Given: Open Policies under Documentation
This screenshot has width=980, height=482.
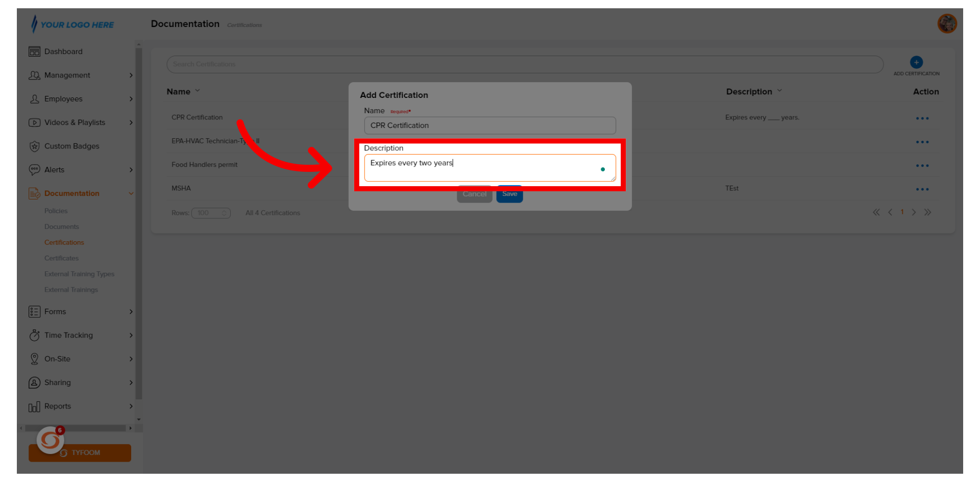Looking at the screenshot, I should (56, 211).
